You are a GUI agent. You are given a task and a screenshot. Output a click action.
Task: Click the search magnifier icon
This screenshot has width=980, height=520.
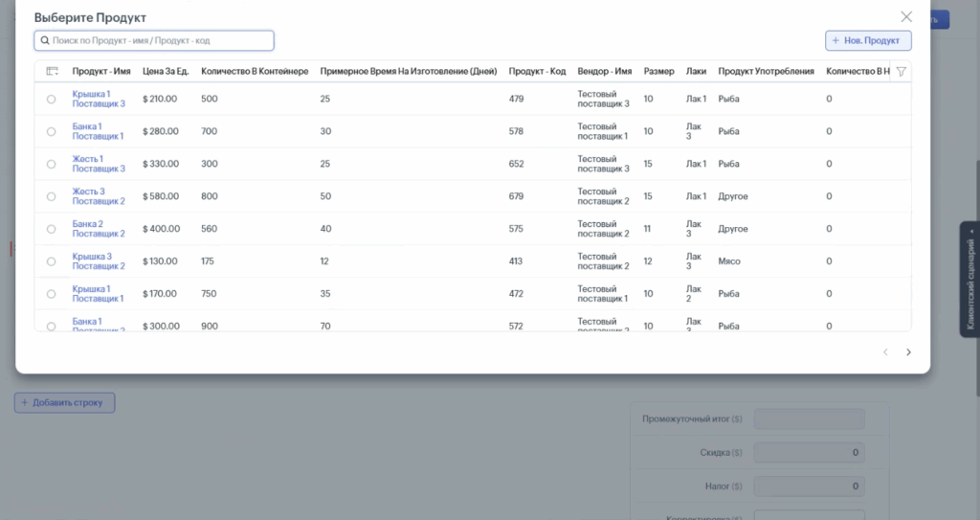(44, 41)
